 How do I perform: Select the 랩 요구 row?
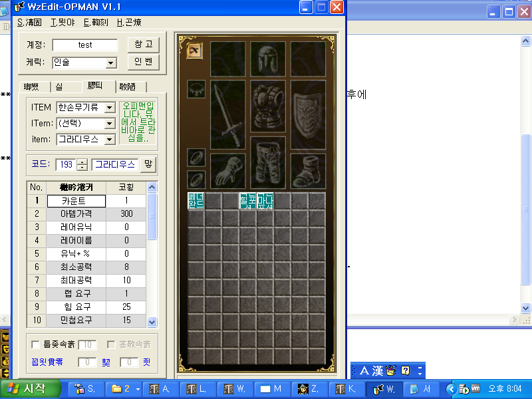86,293
